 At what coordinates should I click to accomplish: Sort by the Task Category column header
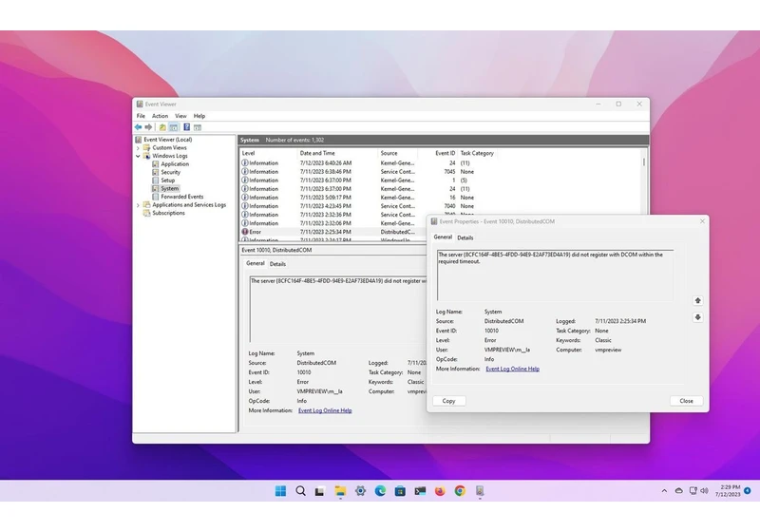click(x=479, y=153)
